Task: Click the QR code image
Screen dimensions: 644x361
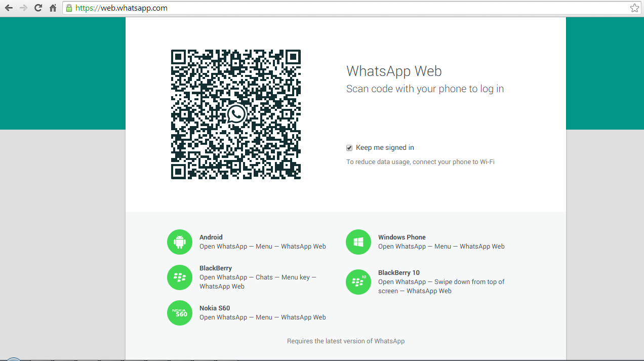Action: tap(236, 114)
